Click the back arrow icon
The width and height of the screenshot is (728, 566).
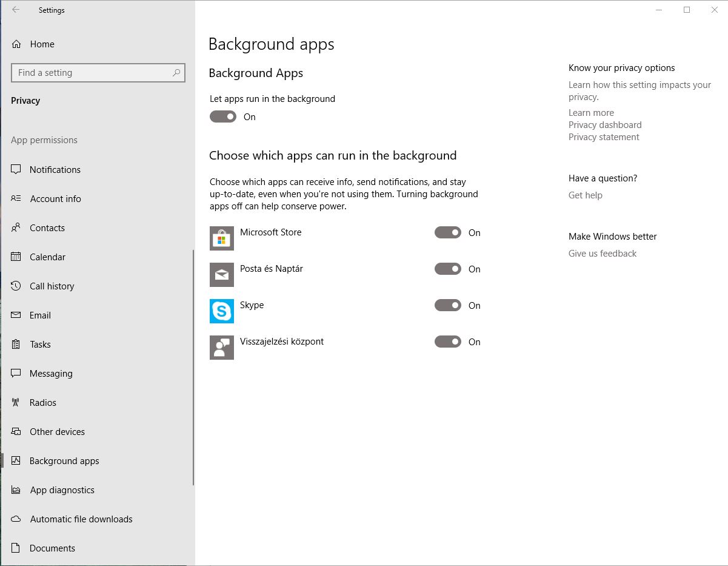pyautogui.click(x=16, y=10)
